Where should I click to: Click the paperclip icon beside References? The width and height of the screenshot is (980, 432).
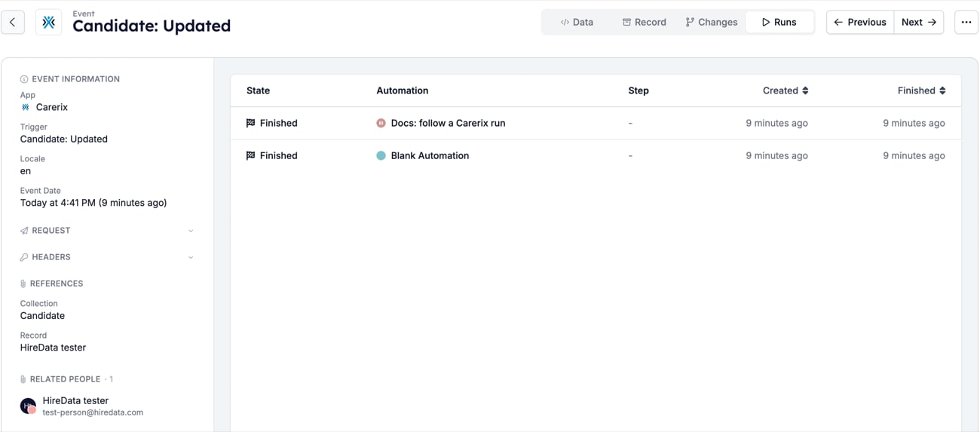23,283
